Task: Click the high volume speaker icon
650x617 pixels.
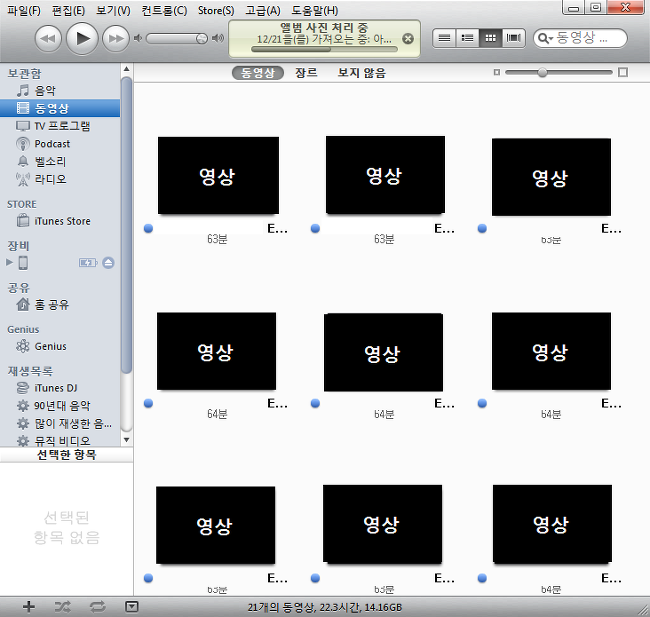Action: point(218,39)
